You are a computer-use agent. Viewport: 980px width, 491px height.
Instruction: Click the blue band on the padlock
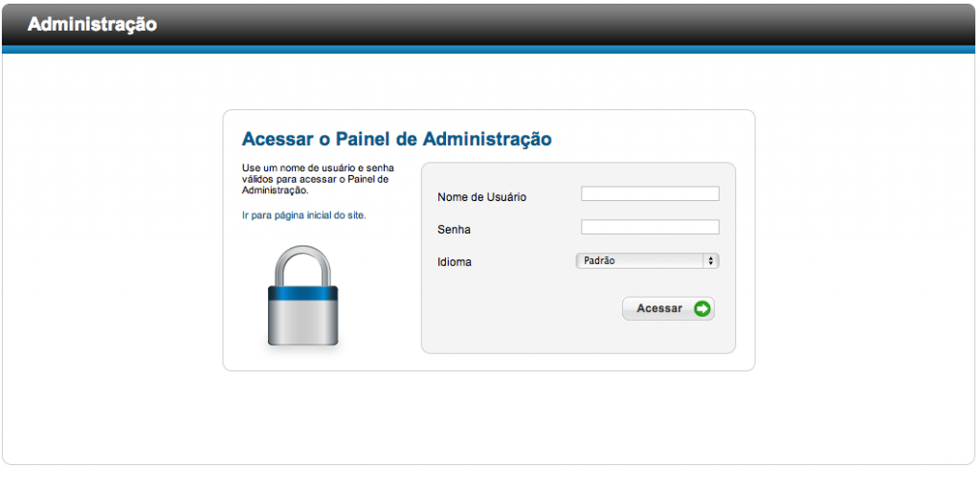(x=302, y=293)
